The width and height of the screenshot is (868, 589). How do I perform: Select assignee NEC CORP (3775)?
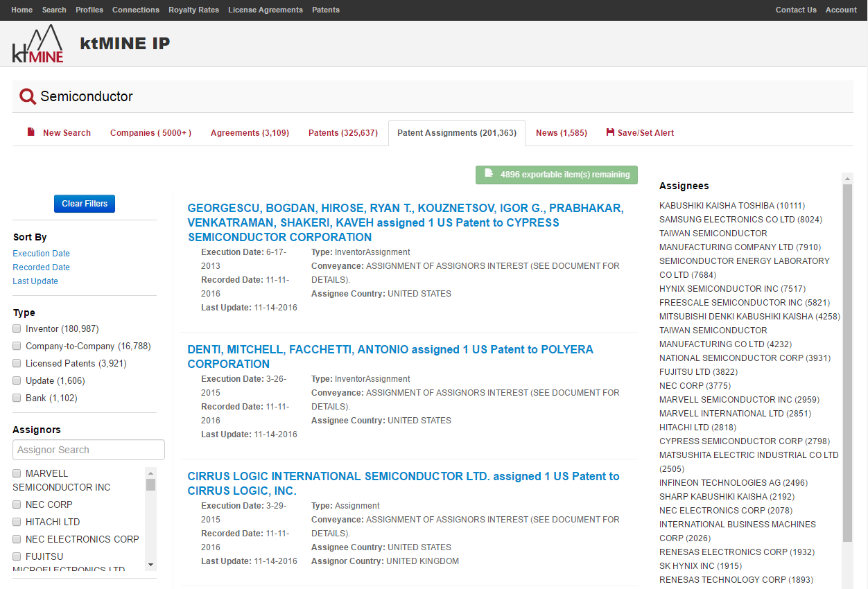(x=695, y=386)
